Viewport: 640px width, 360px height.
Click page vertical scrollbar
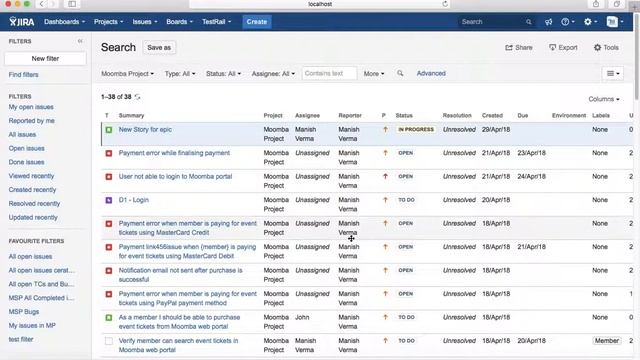pyautogui.click(x=636, y=57)
